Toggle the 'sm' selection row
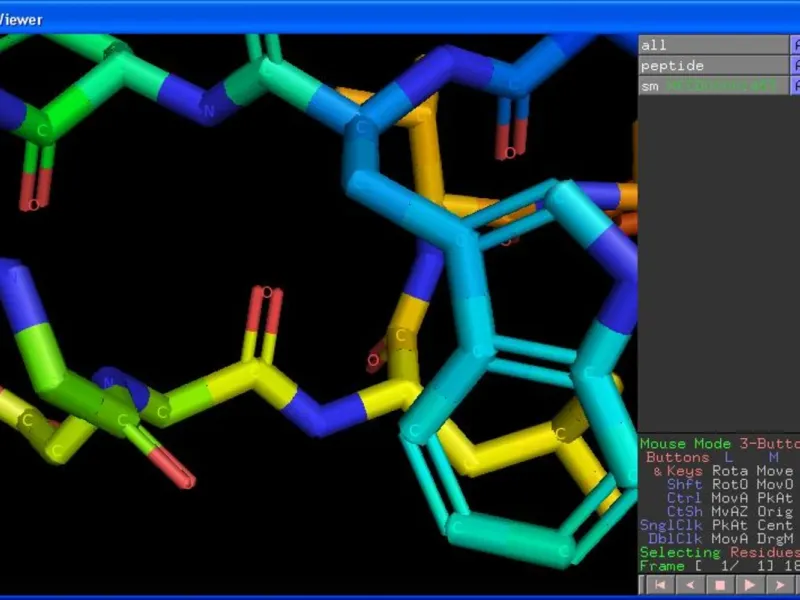The width and height of the screenshot is (800, 600). [x=713, y=86]
